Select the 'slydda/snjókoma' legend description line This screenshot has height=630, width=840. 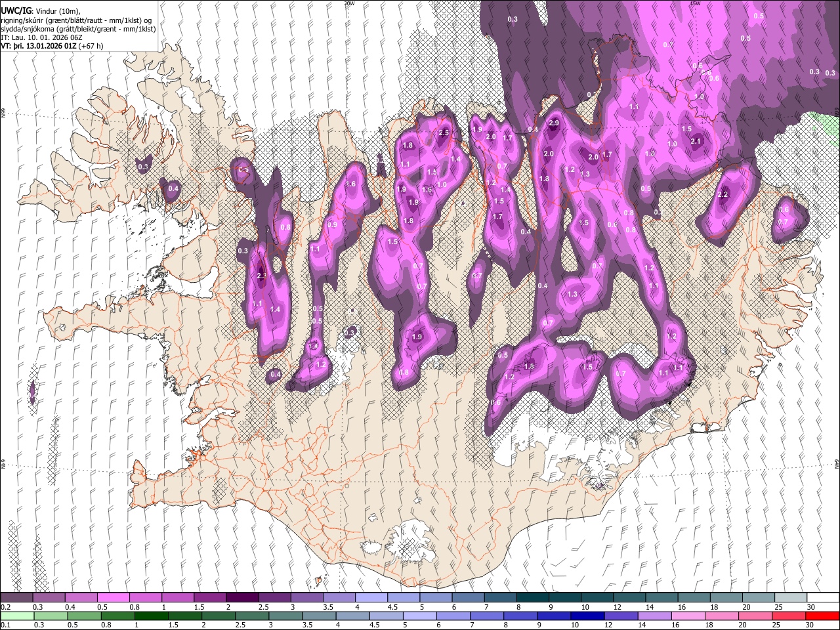[x=78, y=30]
